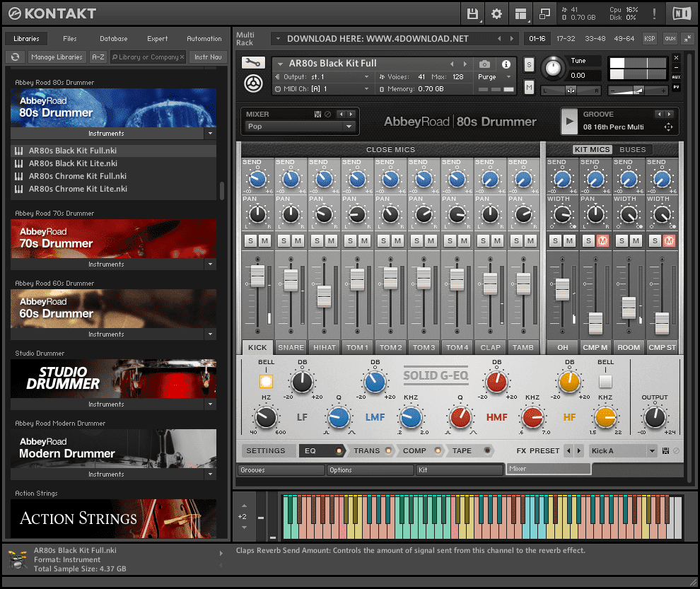This screenshot has width=700, height=589.
Task: Select the SNARE channel tab
Action: pyautogui.click(x=291, y=347)
